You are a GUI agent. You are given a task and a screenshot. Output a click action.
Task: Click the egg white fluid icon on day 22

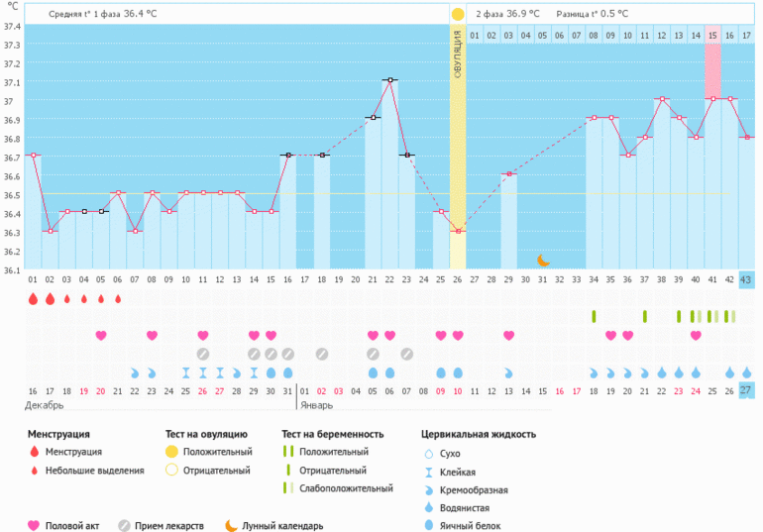tap(389, 372)
